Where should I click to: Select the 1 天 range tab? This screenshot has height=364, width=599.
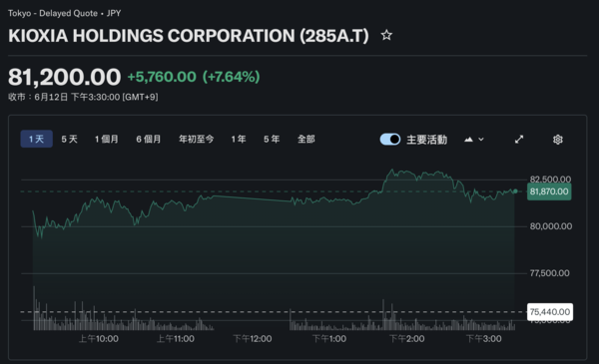(36, 139)
